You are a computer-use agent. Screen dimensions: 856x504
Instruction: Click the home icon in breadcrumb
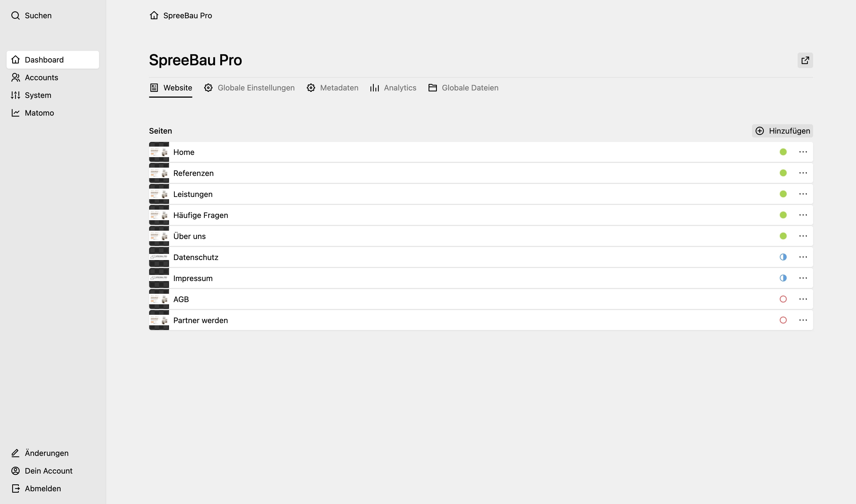[x=154, y=15]
